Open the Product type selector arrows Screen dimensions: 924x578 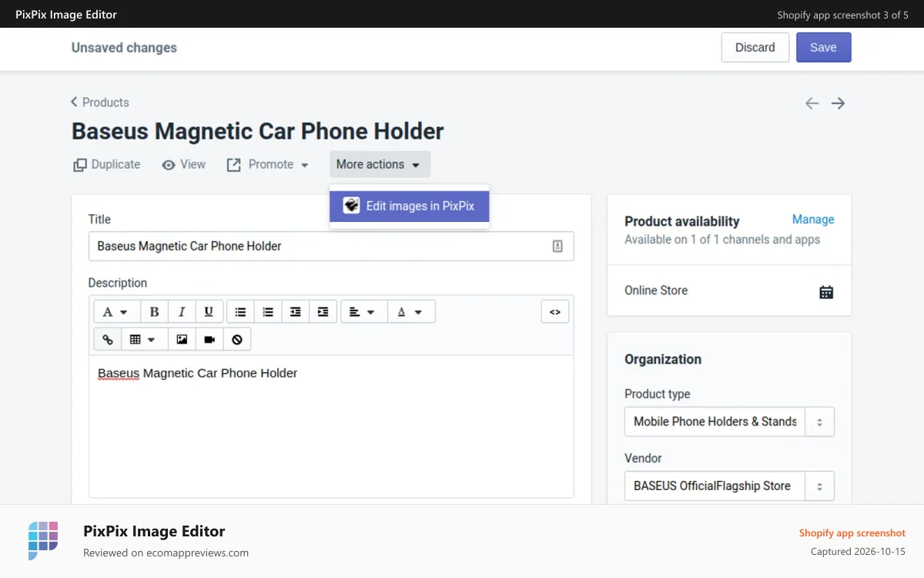click(820, 422)
